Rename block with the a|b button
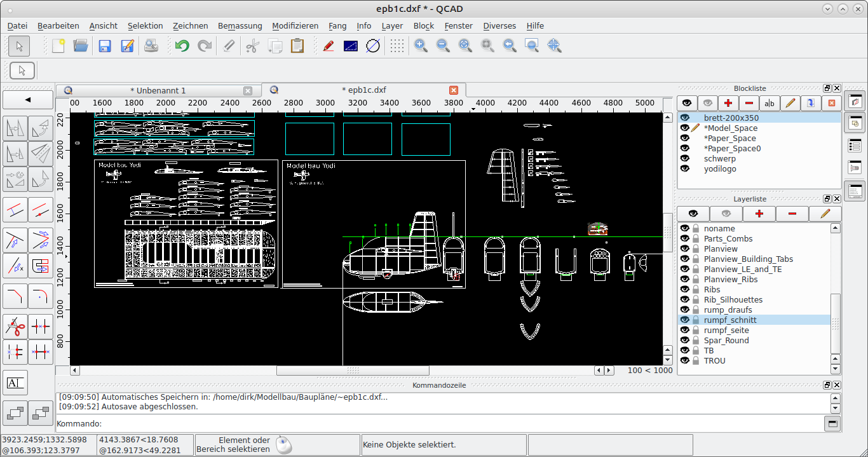Viewport: 868px width, 457px height. pyautogui.click(x=770, y=103)
